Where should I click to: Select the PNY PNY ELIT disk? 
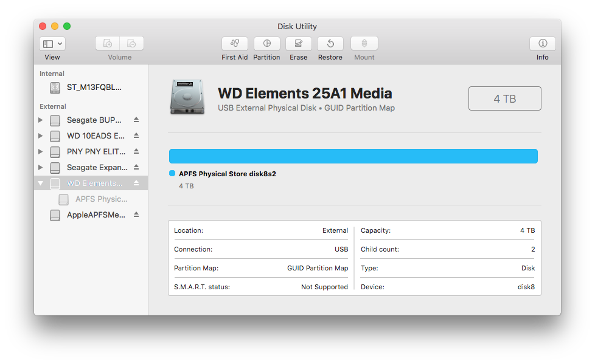click(x=91, y=152)
